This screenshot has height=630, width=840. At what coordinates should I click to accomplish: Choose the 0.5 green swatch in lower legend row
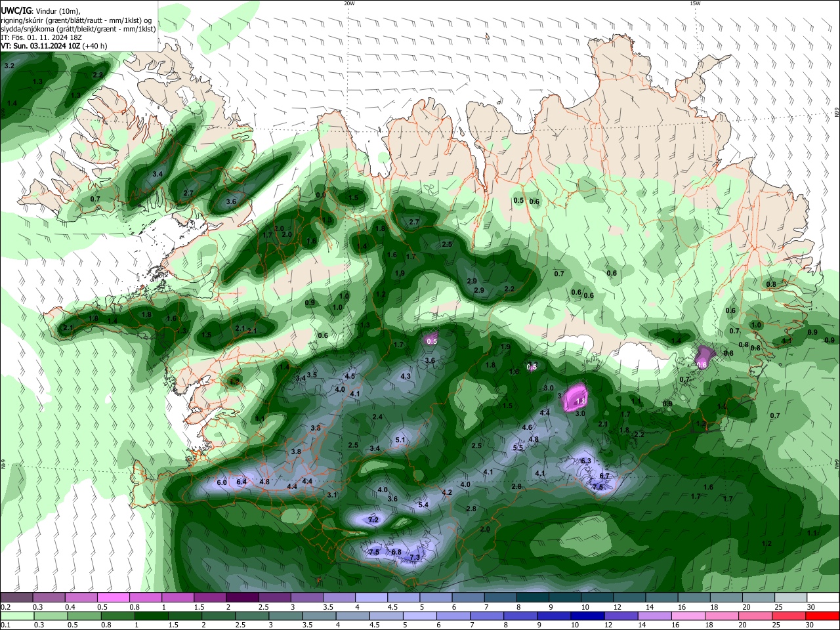pos(84,616)
